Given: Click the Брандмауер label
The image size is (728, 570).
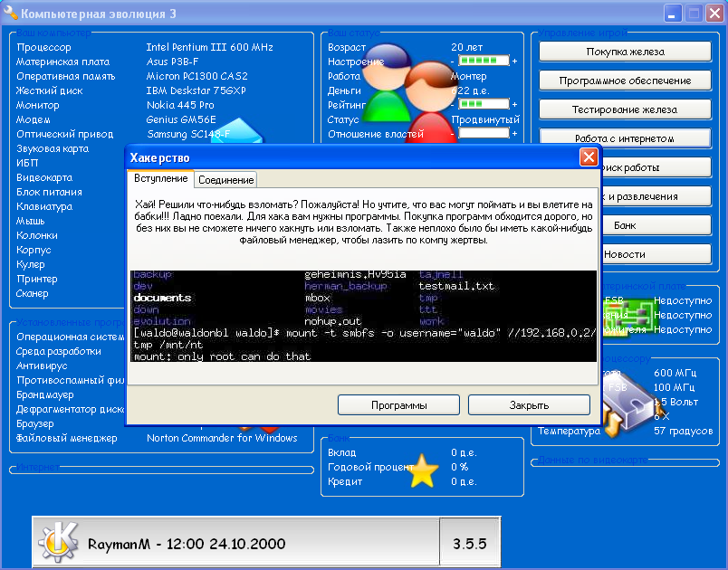Looking at the screenshot, I should point(45,394).
